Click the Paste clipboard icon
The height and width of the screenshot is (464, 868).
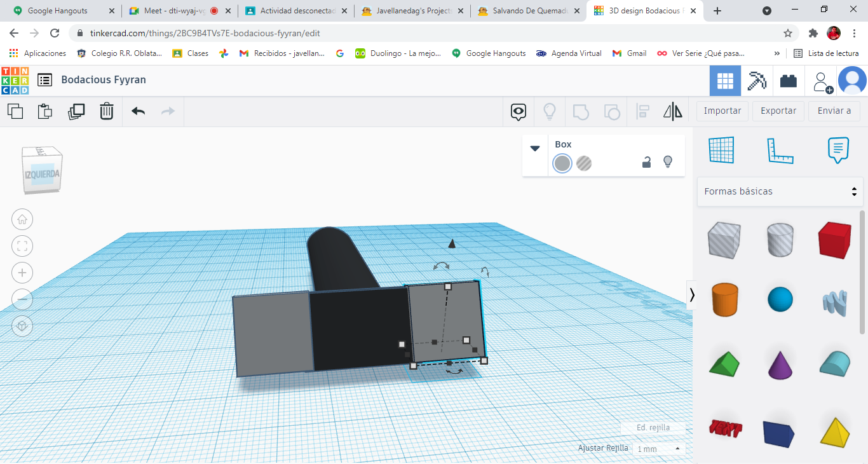45,111
